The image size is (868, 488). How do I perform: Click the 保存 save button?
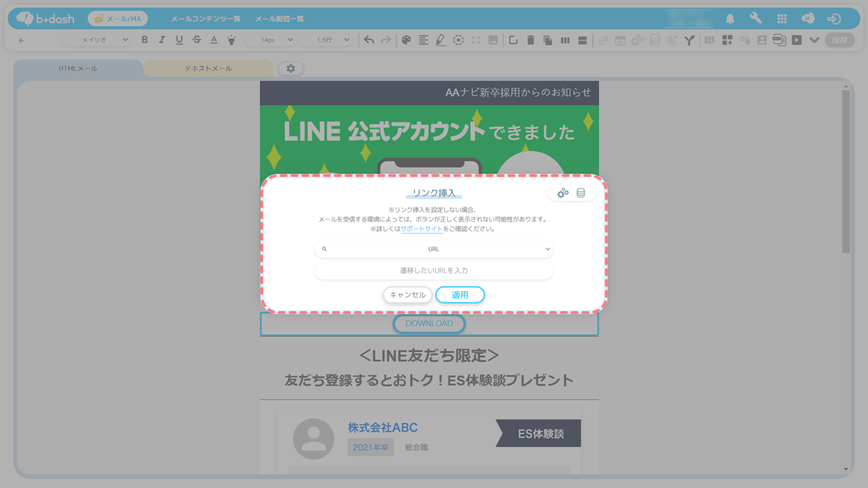[x=840, y=40]
